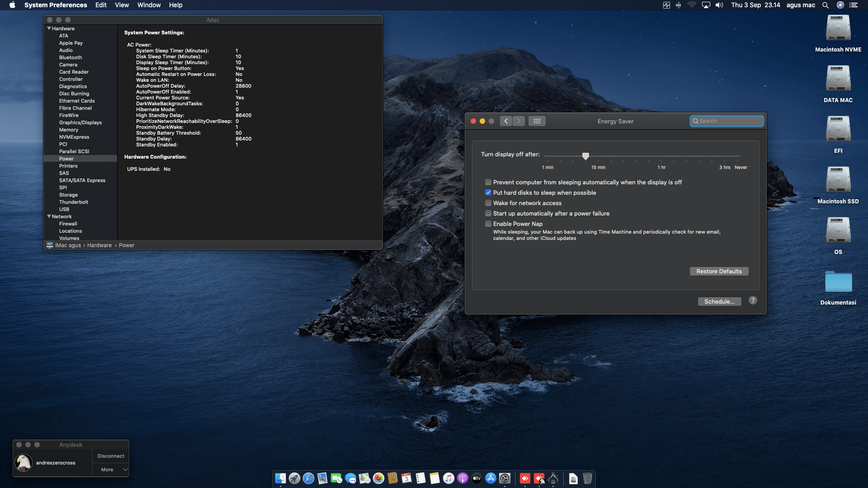Viewport: 868px width, 488px height.
Task: Open the Schedule... dialog
Action: point(719,301)
